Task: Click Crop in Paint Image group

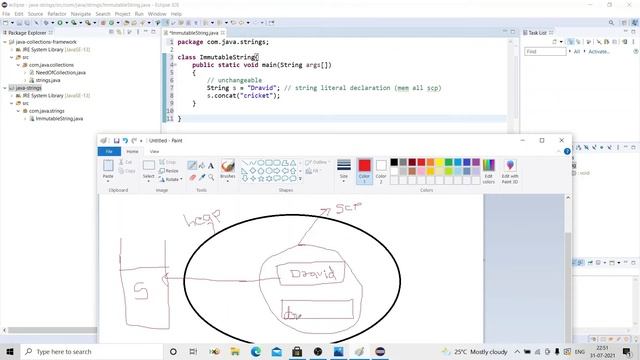Action: pyautogui.click(x=168, y=162)
